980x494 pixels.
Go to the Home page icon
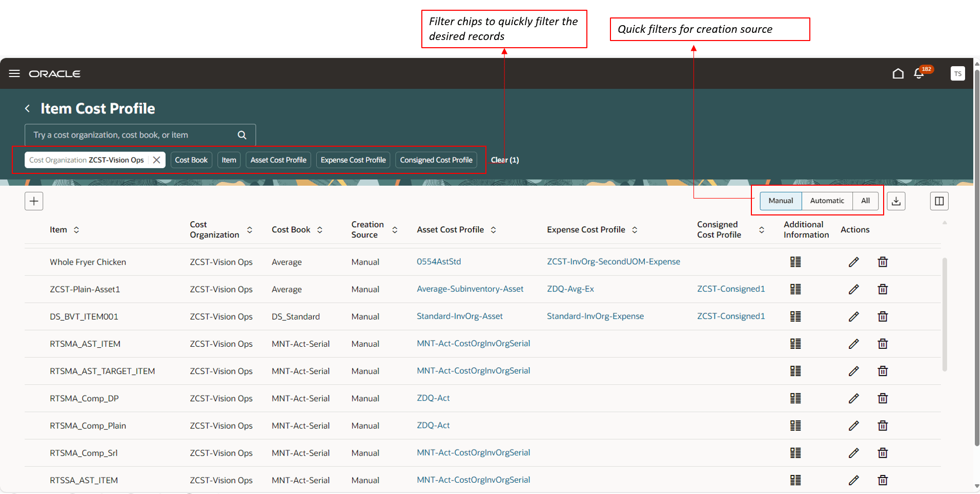coord(897,73)
